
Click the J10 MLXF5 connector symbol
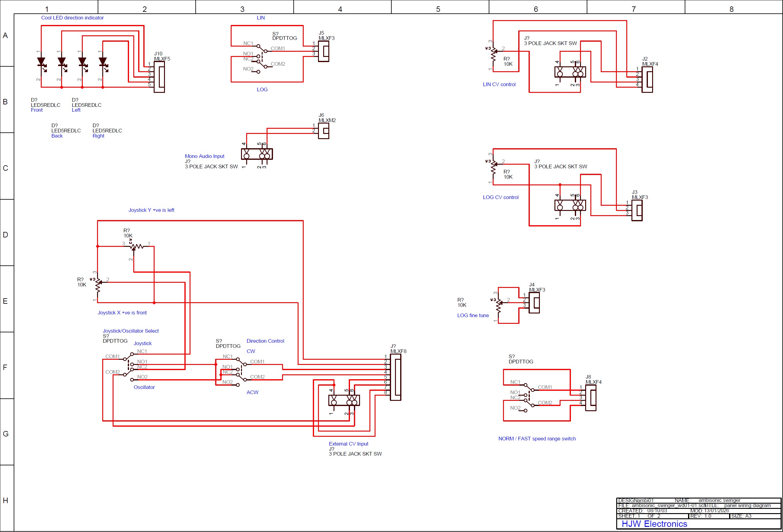pyautogui.click(x=159, y=77)
